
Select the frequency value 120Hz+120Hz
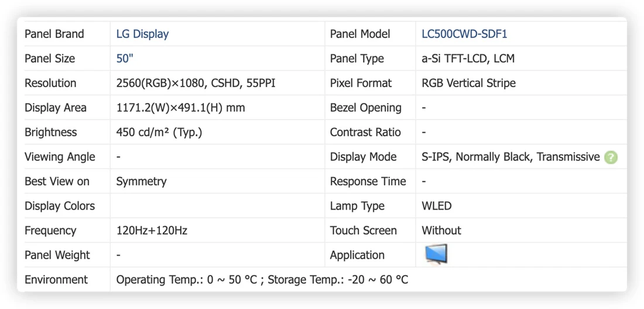pyautogui.click(x=152, y=231)
